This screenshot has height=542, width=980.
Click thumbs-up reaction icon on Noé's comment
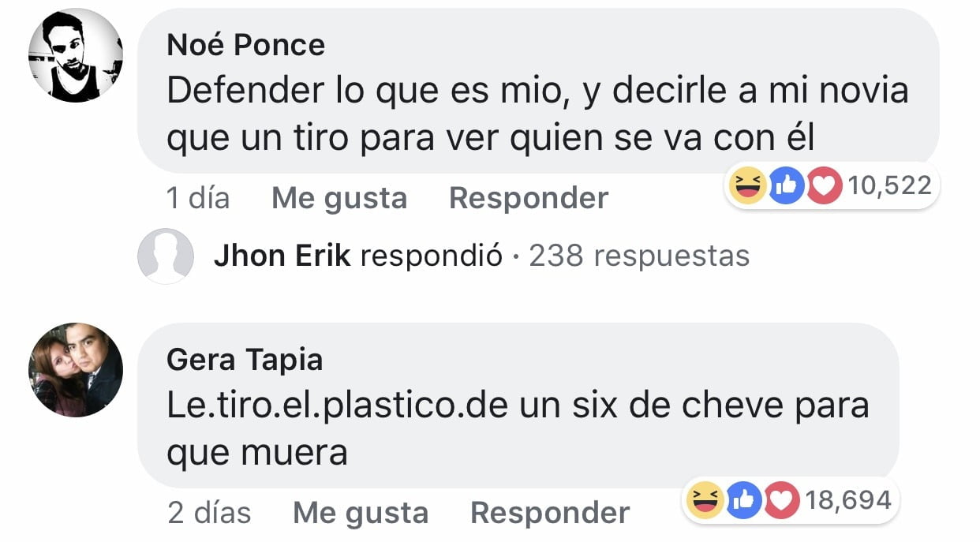coord(787,186)
